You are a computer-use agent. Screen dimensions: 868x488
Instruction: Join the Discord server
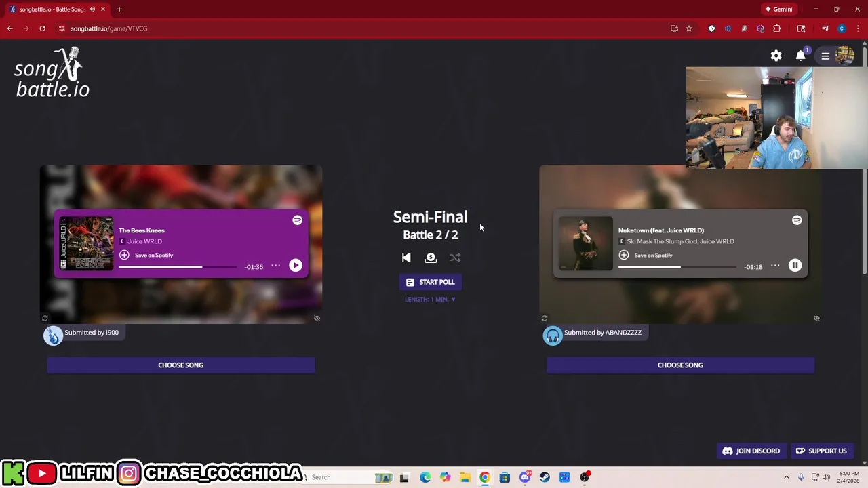tap(751, 451)
